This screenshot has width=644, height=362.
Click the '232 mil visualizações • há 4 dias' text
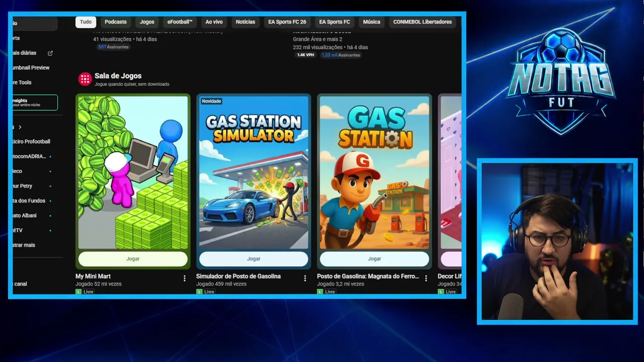(x=331, y=47)
